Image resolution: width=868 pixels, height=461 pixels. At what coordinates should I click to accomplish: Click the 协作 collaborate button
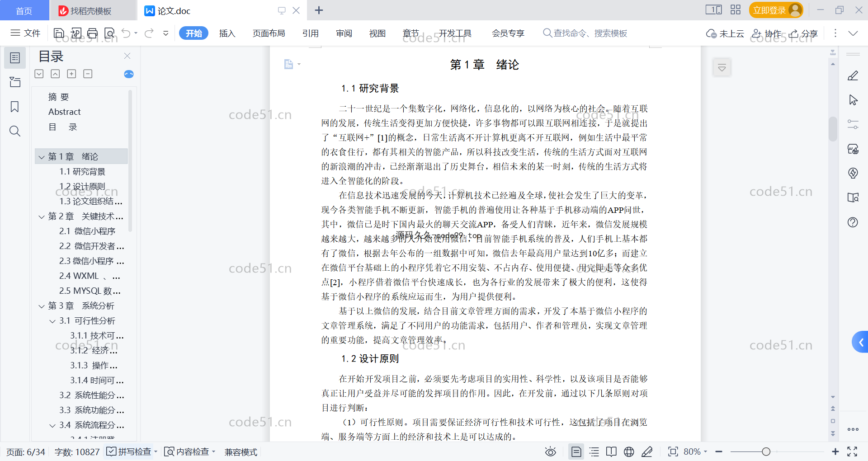767,33
